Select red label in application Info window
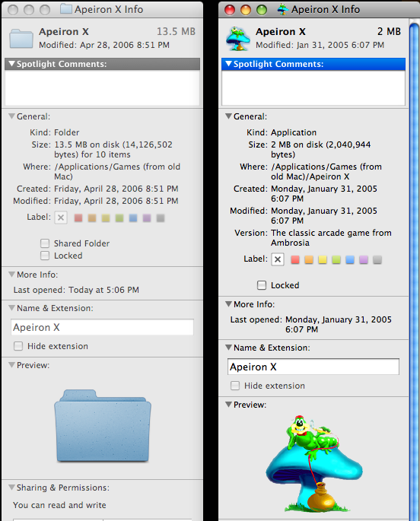This screenshot has width=420, height=521. click(x=295, y=260)
